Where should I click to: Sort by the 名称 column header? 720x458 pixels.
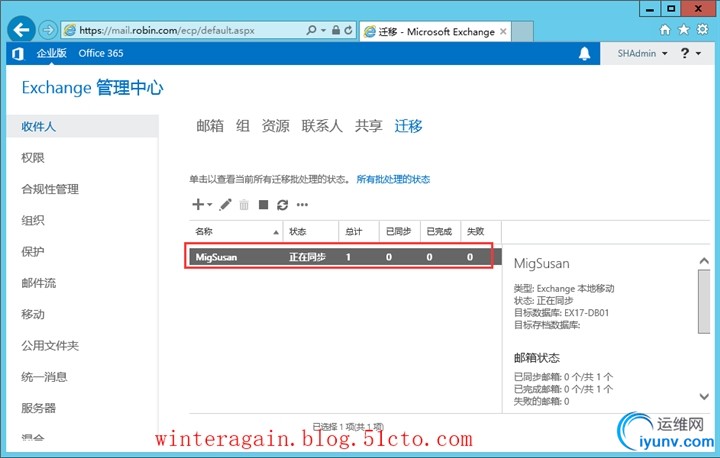tap(236, 232)
